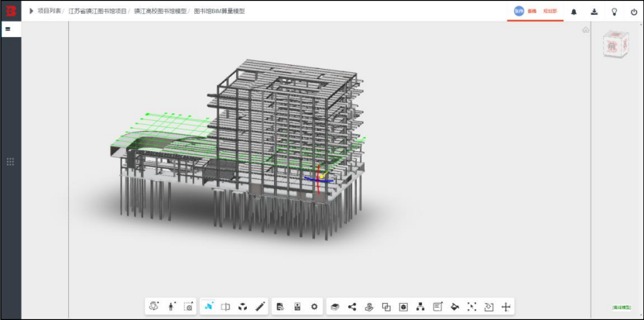Click the red app logo

coord(11,11)
